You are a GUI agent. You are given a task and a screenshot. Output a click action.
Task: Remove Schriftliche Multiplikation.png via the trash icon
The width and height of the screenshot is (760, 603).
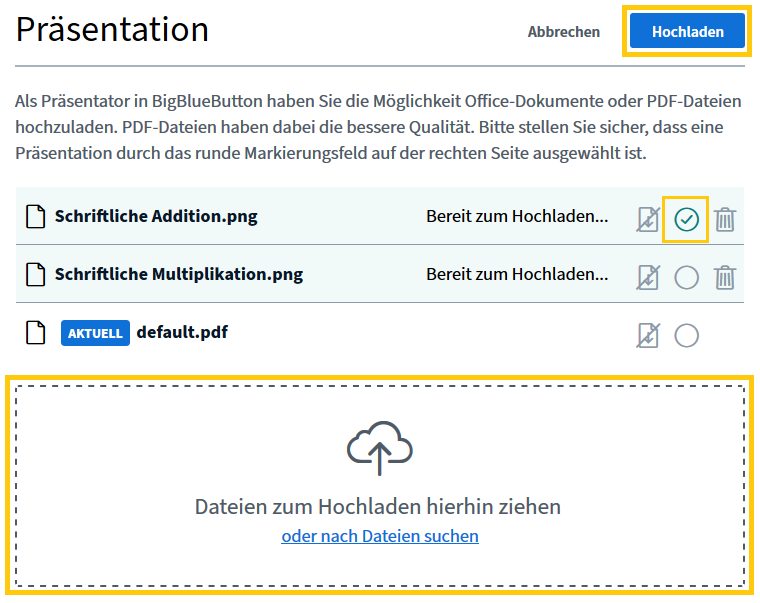725,278
